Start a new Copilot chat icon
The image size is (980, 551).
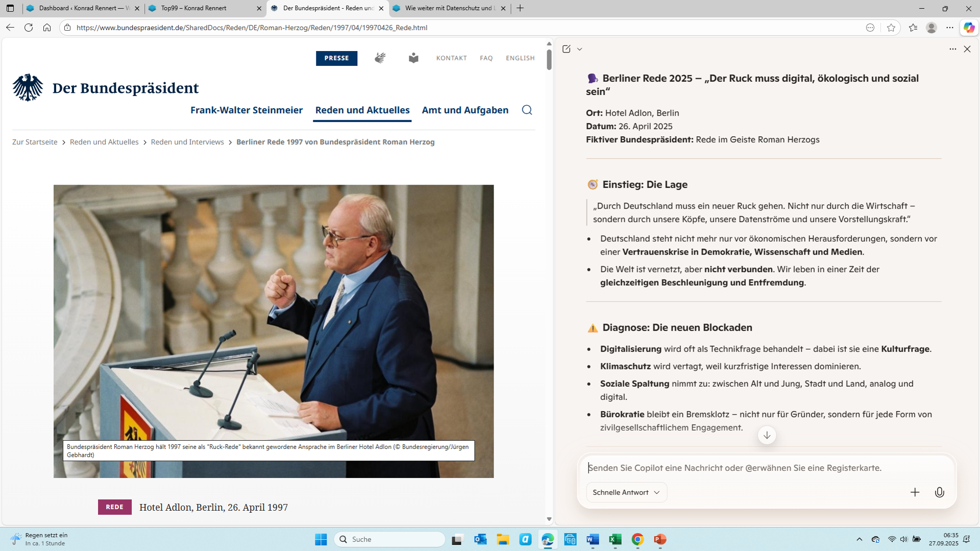tap(566, 49)
